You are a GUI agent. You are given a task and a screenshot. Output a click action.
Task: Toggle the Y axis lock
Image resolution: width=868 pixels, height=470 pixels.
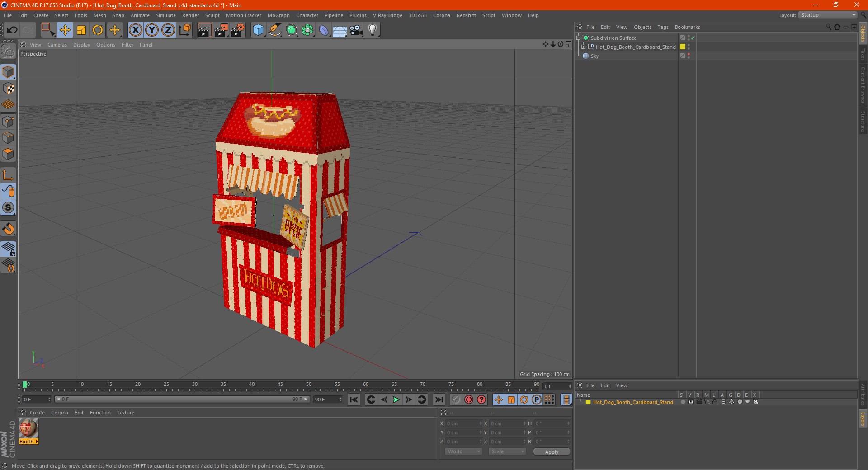pyautogui.click(x=152, y=30)
